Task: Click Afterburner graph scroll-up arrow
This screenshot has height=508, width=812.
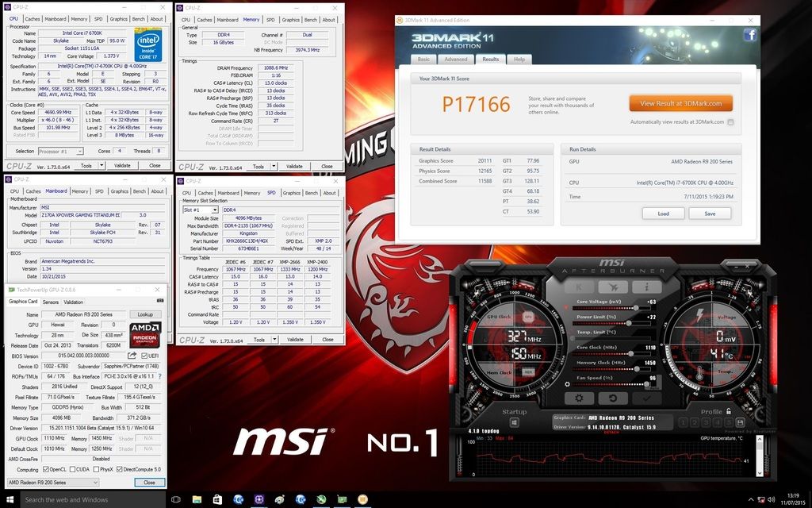Action: click(760, 439)
